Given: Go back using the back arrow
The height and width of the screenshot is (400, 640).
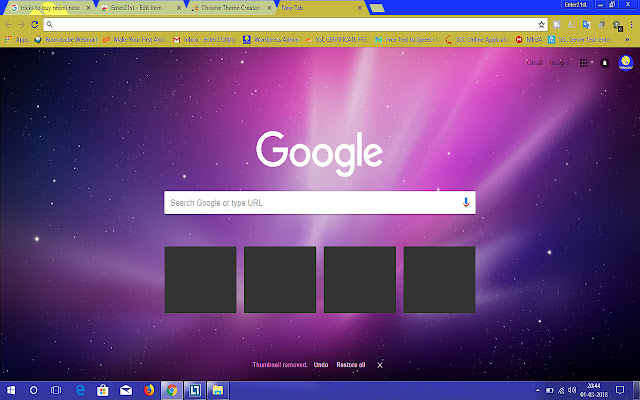Looking at the screenshot, I should point(9,24).
